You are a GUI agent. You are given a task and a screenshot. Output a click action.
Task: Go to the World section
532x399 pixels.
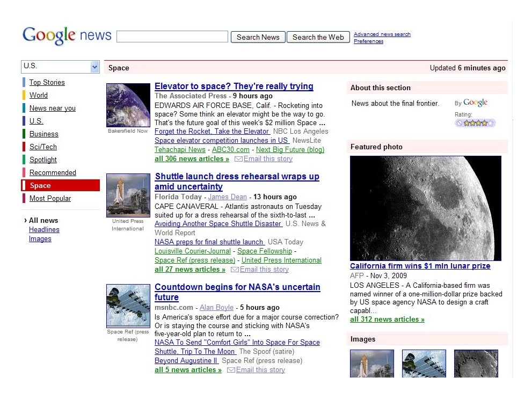pyautogui.click(x=38, y=96)
